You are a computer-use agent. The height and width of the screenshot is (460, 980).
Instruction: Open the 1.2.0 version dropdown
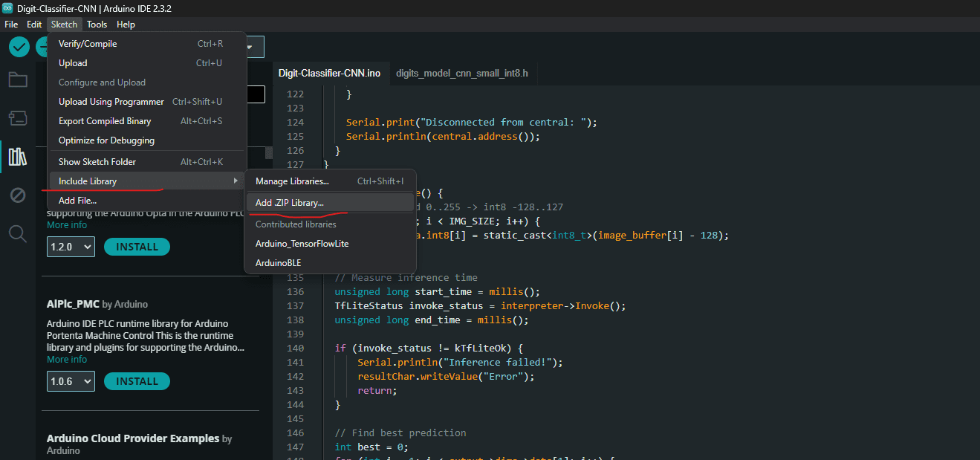click(71, 247)
